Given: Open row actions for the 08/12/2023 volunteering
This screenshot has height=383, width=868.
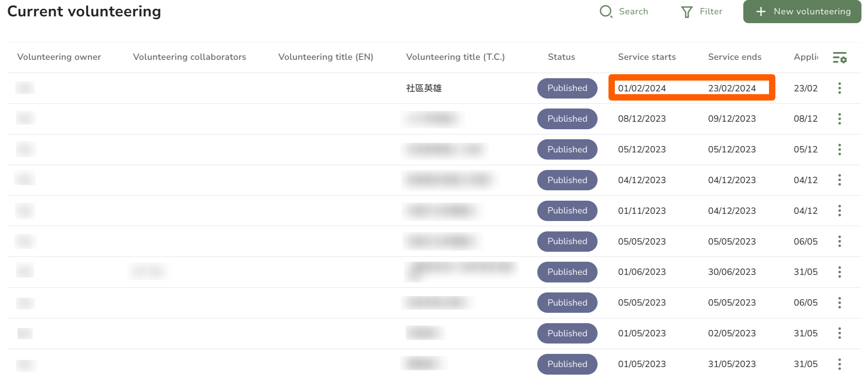Looking at the screenshot, I should (x=839, y=119).
